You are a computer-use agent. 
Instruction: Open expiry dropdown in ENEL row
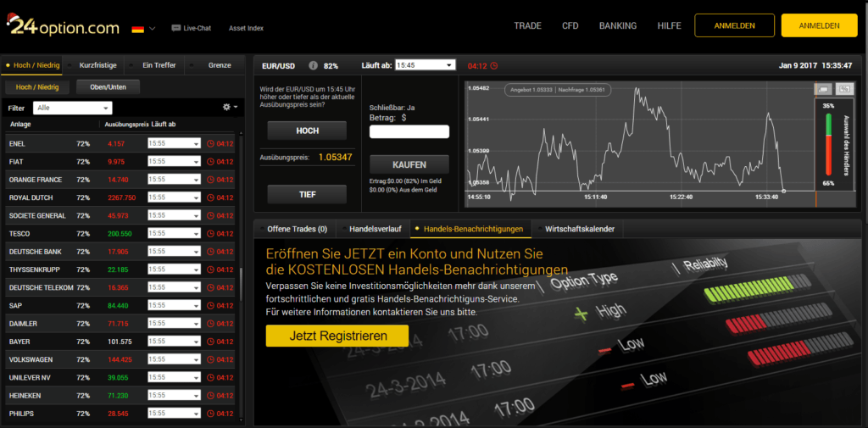pos(175,144)
